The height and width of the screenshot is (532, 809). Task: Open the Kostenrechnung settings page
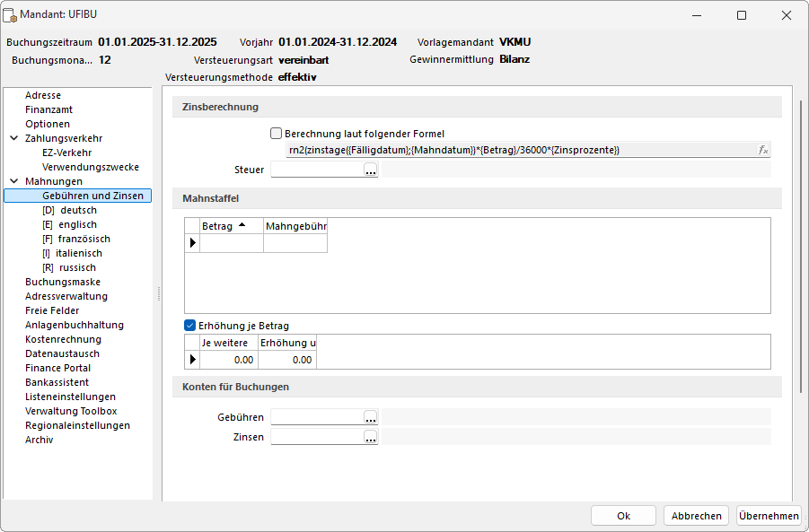(x=63, y=339)
